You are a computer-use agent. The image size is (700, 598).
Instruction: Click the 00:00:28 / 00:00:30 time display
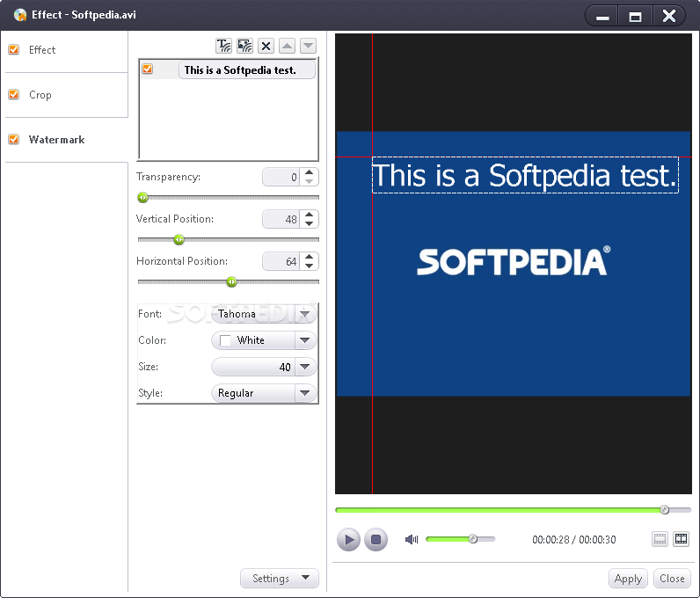point(573,539)
